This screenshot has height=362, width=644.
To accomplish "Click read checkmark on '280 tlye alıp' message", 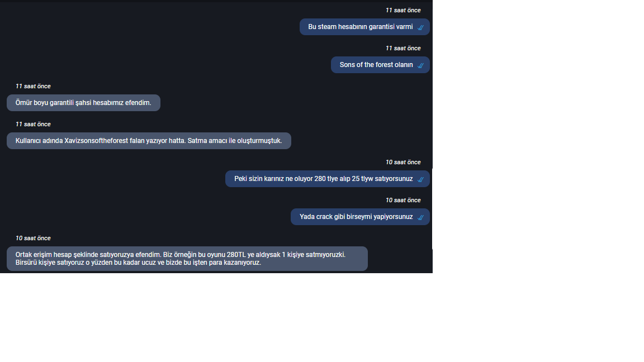I will click(420, 179).
